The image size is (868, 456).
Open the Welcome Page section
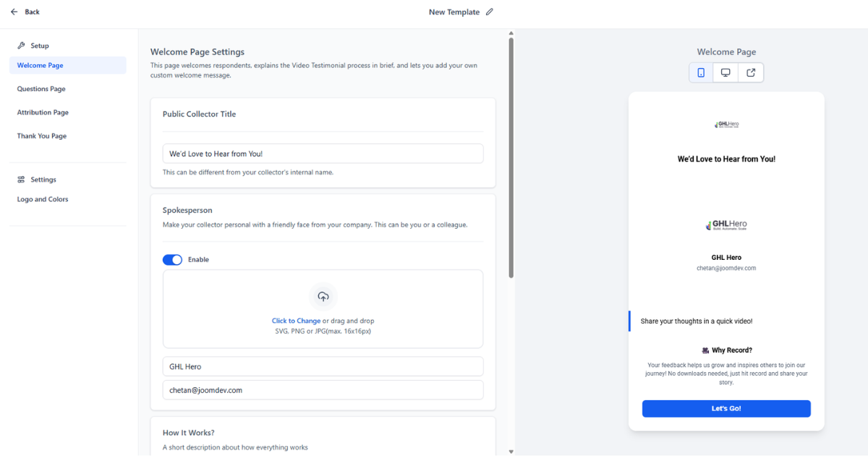pyautogui.click(x=68, y=65)
